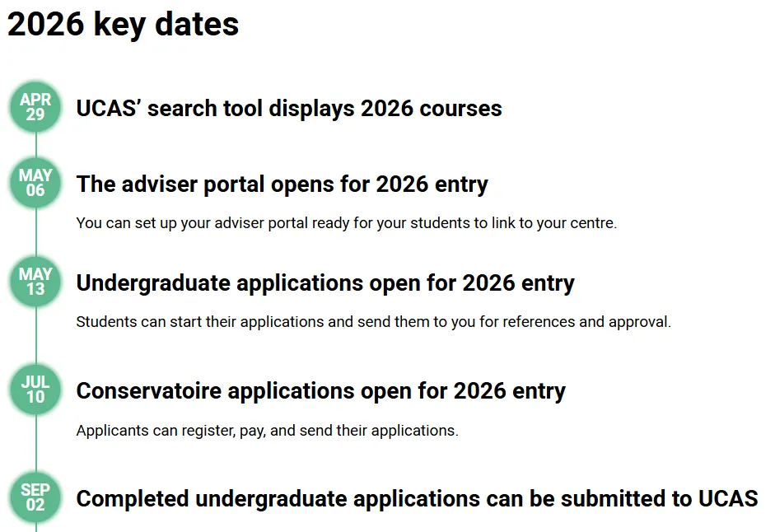Click "Conservatoire applications open for 2026 entry" heading
Screen dimensions: 775x532
pyautogui.click(x=320, y=391)
